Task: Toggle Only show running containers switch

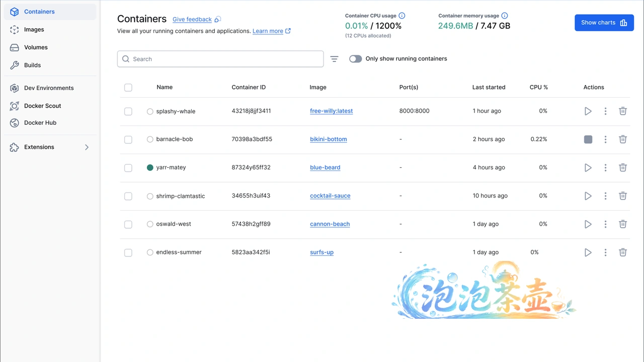Action: [355, 59]
